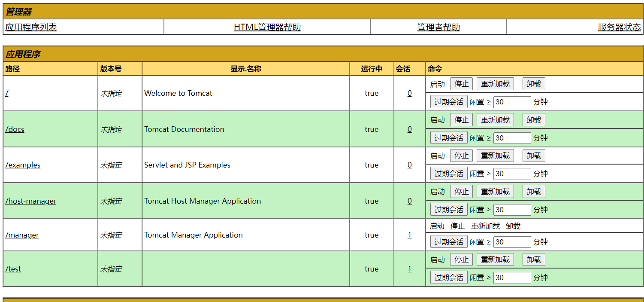Undeploy the /host-manager application
Screen dimensions: 644x302
coord(534,192)
